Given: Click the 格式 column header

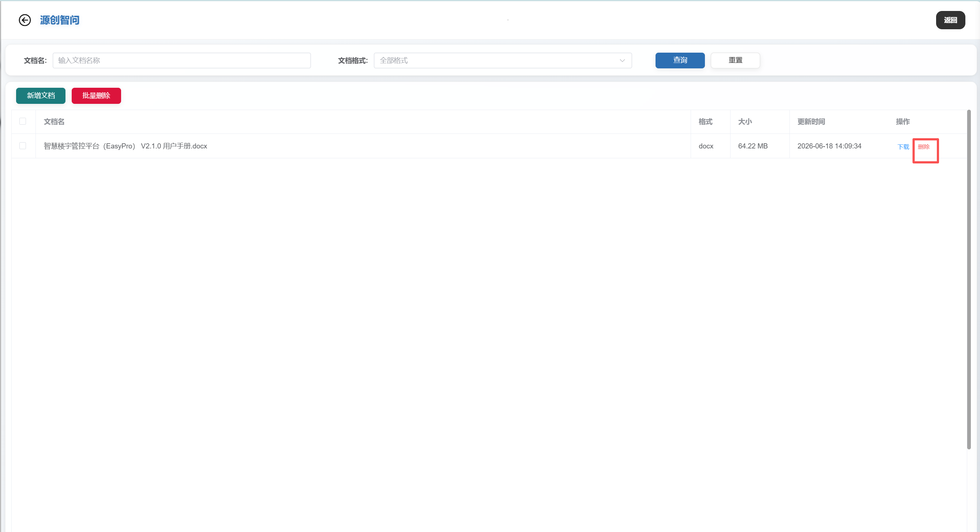Looking at the screenshot, I should point(705,122).
